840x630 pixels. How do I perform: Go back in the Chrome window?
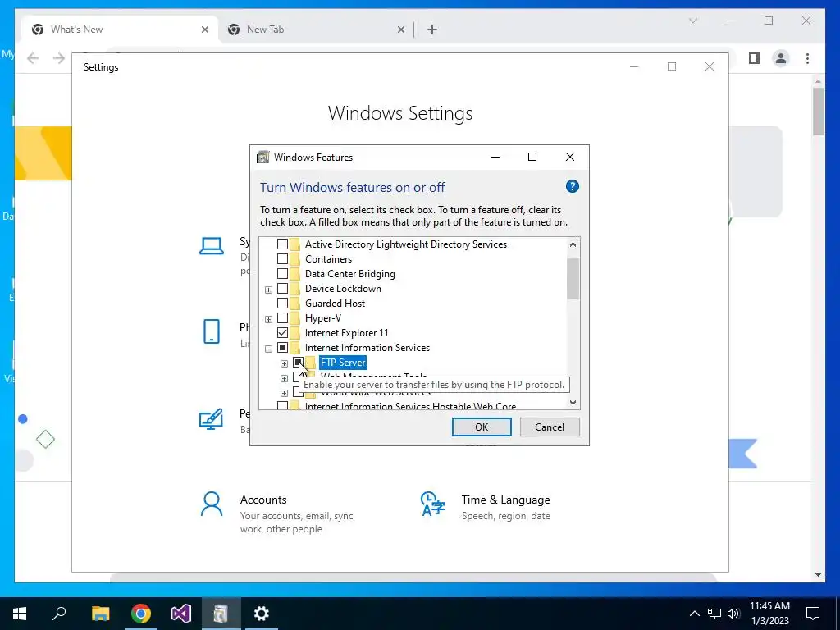33,58
